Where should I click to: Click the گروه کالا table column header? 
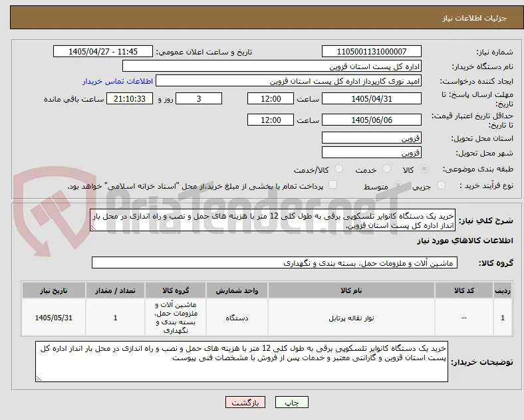click(x=176, y=290)
